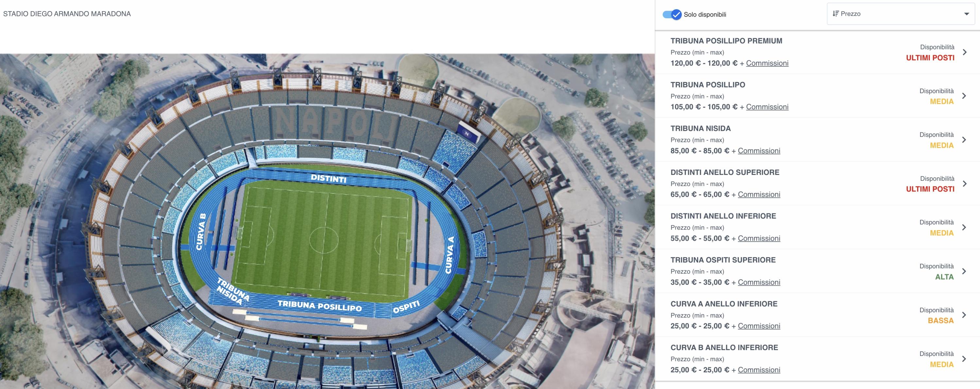Select CURVA A sector on the map

click(x=450, y=255)
